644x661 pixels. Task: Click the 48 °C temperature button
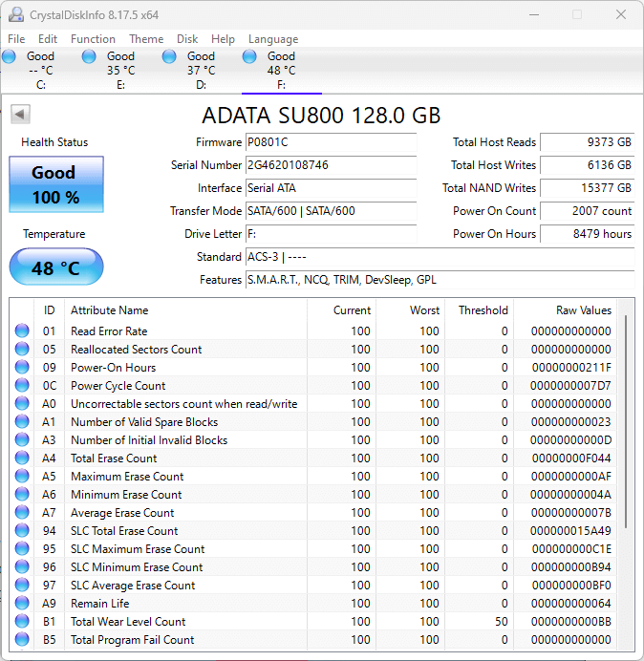coord(56,267)
